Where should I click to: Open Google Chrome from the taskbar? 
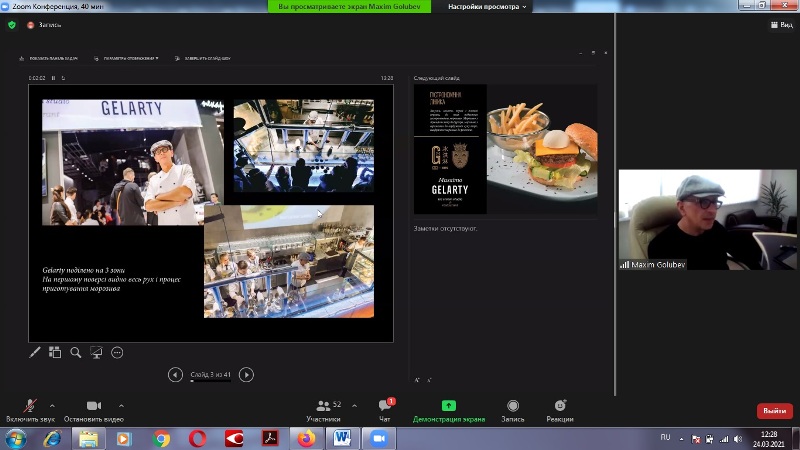point(161,438)
